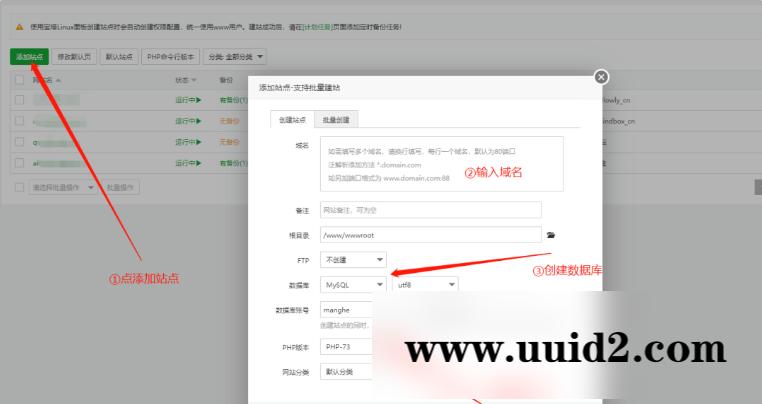Browse directories with the folder icon
The width and height of the screenshot is (762, 404).
(551, 235)
